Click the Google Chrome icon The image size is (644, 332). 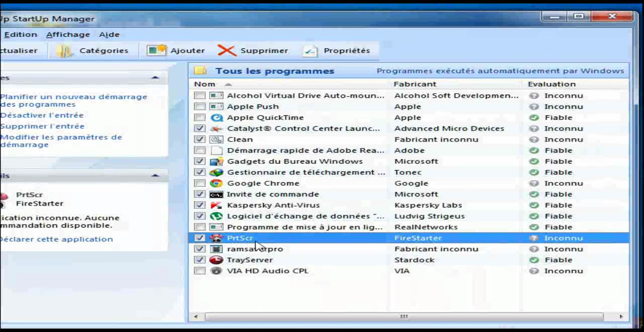[216, 183]
